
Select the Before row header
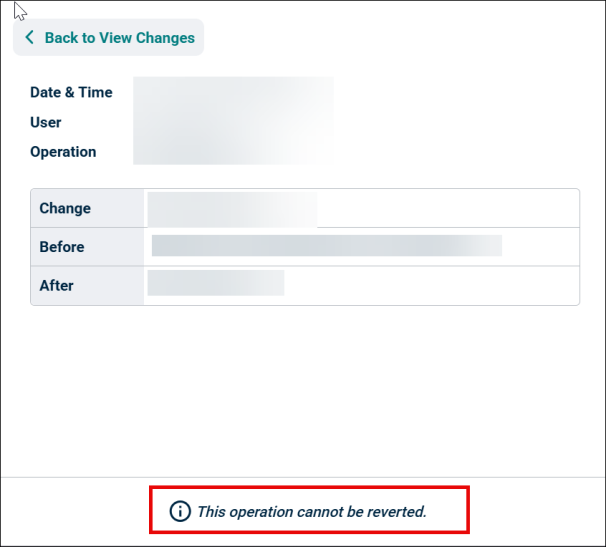pos(62,247)
